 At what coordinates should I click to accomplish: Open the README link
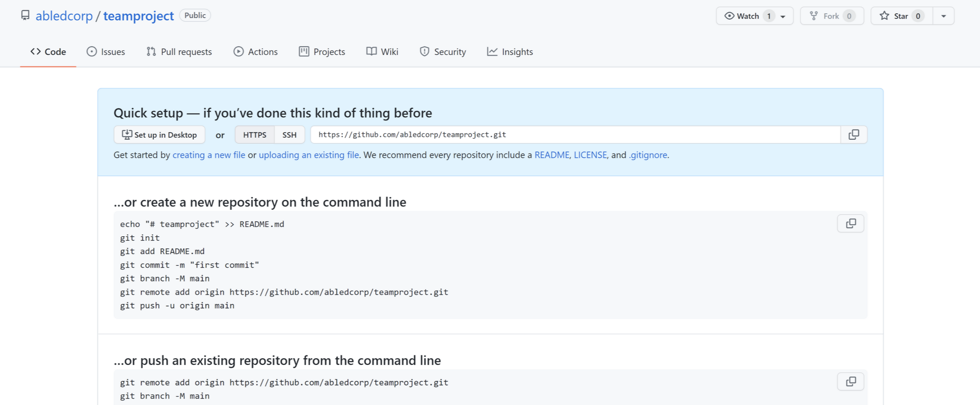552,155
